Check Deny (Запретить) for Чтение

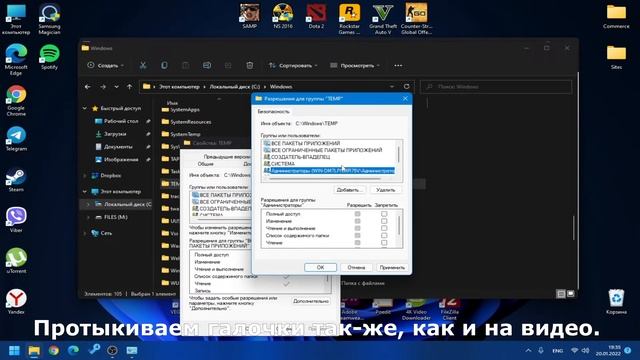384,242
